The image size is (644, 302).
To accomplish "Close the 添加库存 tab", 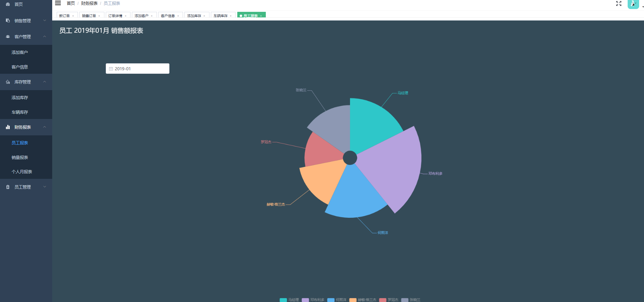I will pyautogui.click(x=204, y=16).
